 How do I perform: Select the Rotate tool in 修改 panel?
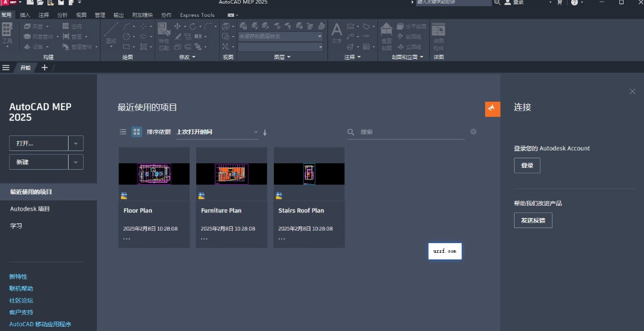pyautogui.click(x=193, y=26)
